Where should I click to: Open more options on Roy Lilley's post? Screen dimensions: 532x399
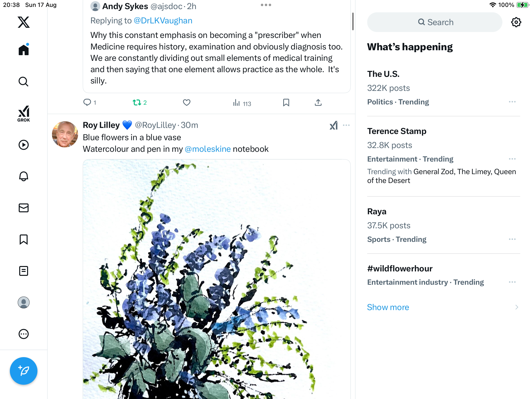pos(346,125)
